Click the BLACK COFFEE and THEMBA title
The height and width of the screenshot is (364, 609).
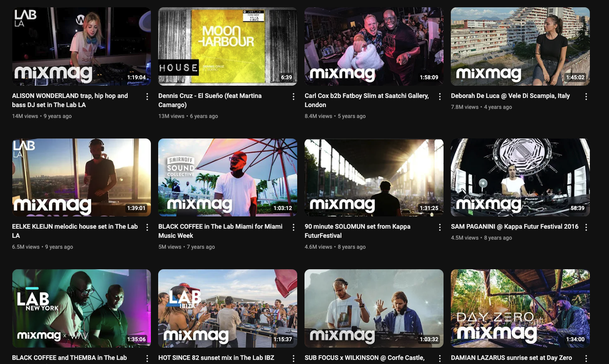coord(69,358)
